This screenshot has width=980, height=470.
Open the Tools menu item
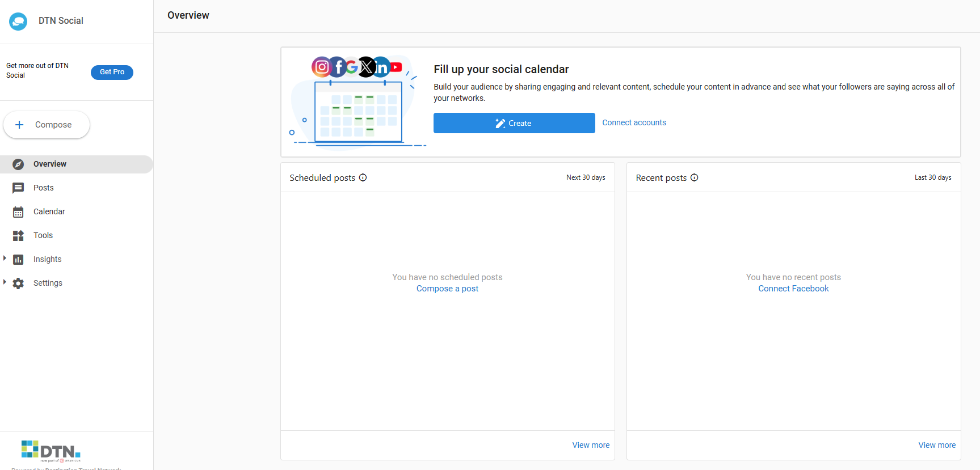(x=77, y=236)
